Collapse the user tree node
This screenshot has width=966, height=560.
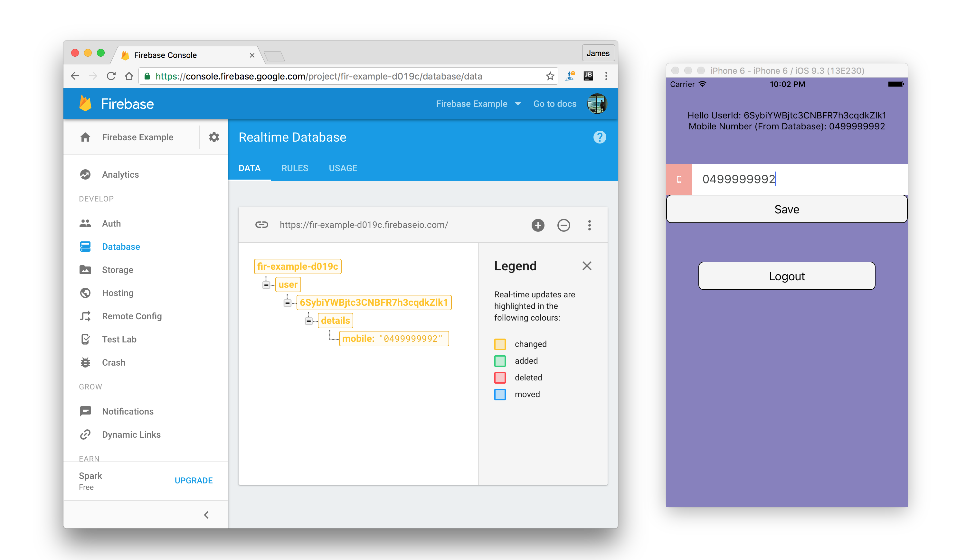pos(266,285)
